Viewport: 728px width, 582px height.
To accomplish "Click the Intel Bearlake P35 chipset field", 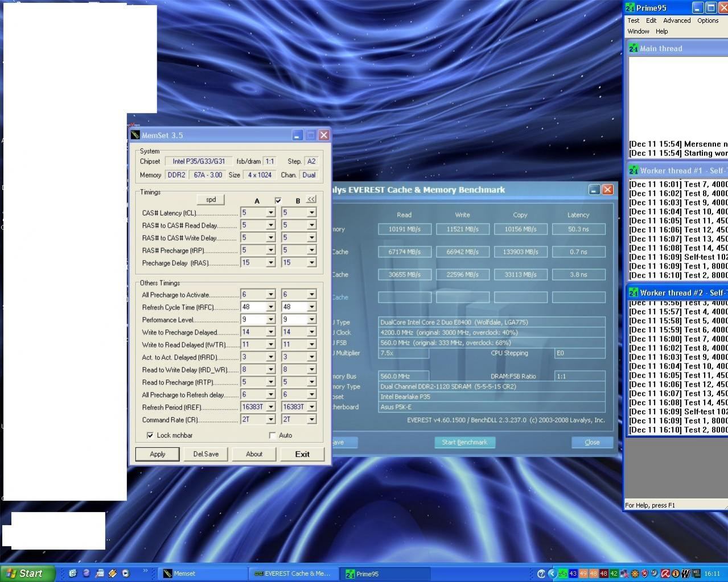I will (x=492, y=397).
